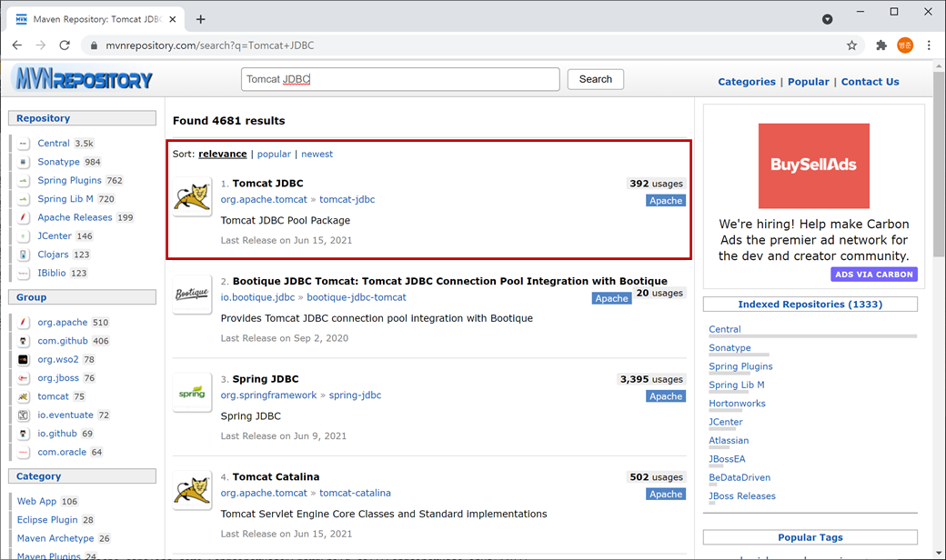
Task: Click the 392 usages badge
Action: tap(656, 184)
